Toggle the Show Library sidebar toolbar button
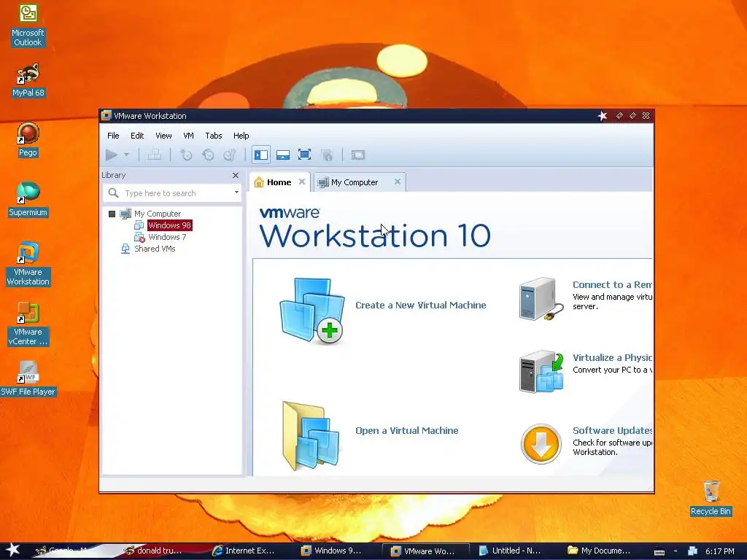 coord(261,155)
